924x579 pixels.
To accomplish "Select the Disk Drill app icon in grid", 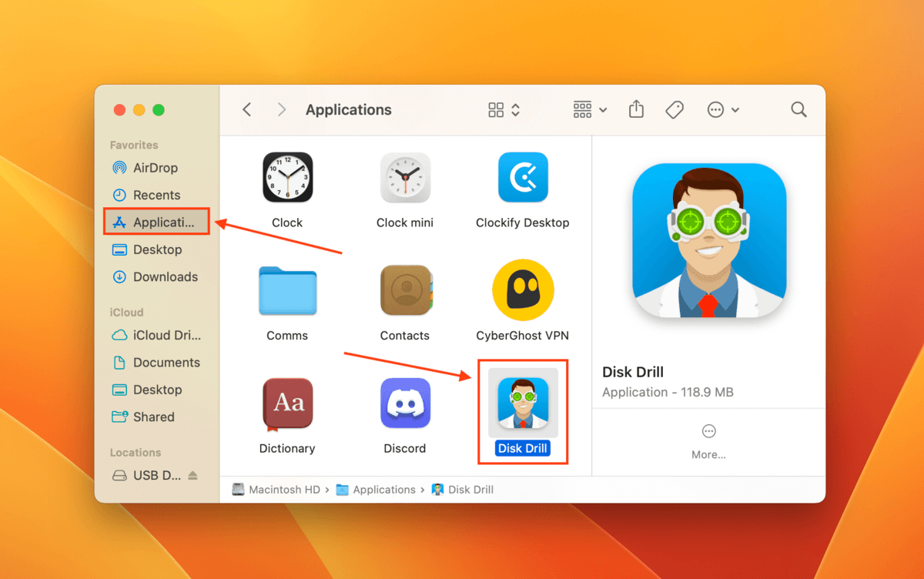I will click(x=523, y=403).
